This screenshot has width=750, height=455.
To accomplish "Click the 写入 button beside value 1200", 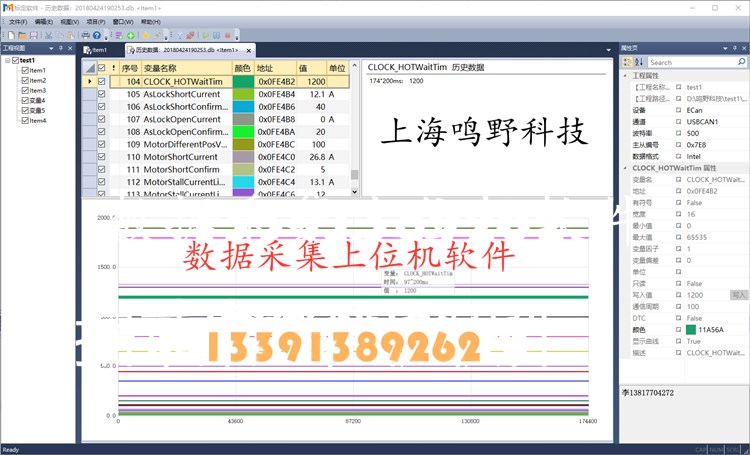I will (739, 296).
